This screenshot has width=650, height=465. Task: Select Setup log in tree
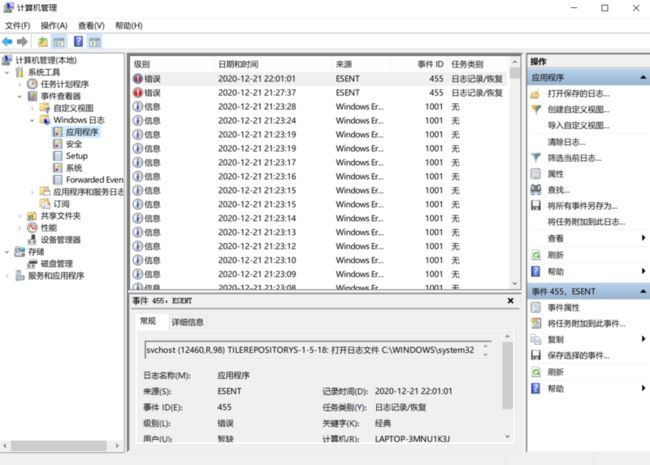[77, 156]
